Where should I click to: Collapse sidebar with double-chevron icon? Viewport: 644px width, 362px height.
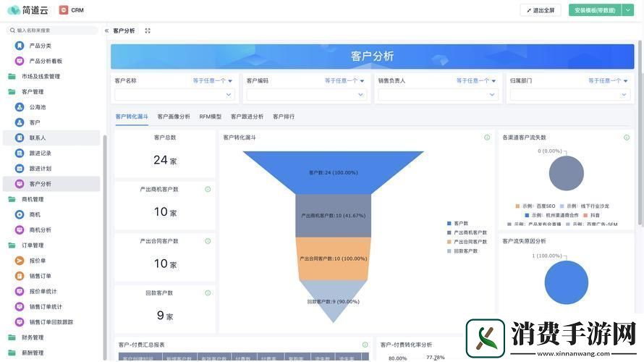(x=106, y=31)
